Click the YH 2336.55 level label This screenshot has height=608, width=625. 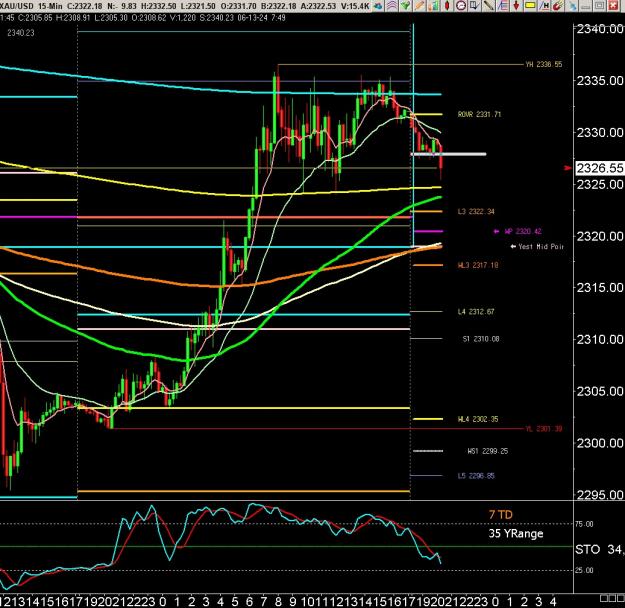point(544,64)
